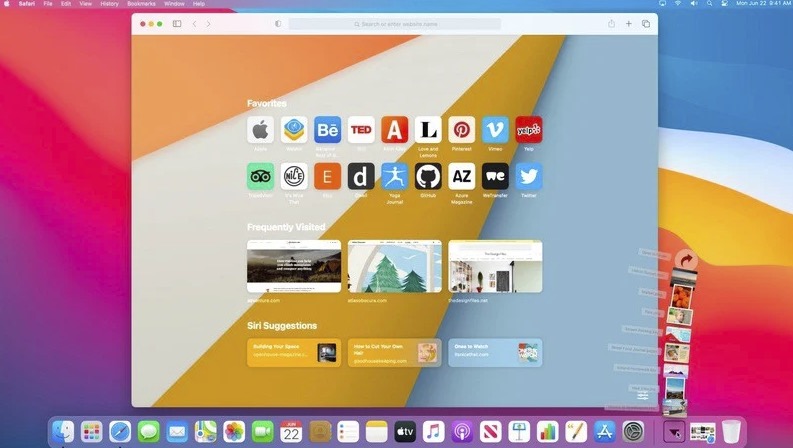Open the View menu
793x448 pixels.
(85, 4)
